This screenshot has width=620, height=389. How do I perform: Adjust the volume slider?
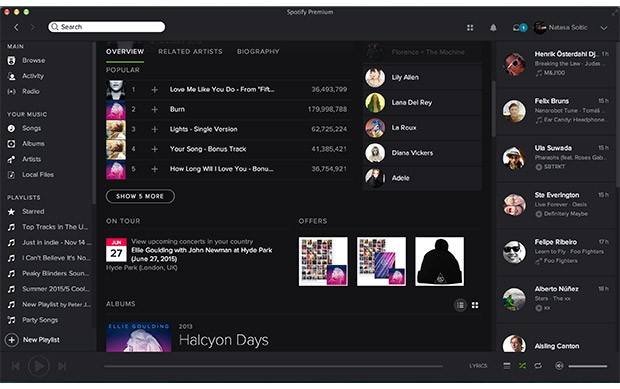588,366
